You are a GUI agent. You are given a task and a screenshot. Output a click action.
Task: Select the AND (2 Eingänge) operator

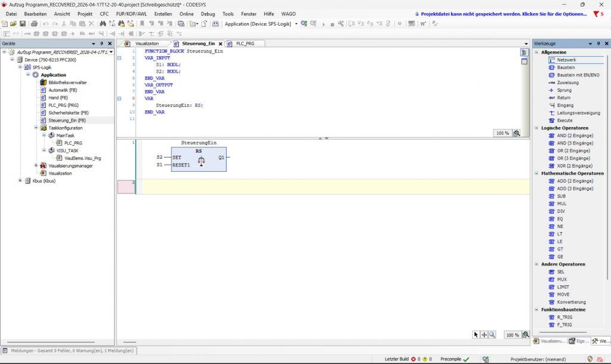[571, 135]
